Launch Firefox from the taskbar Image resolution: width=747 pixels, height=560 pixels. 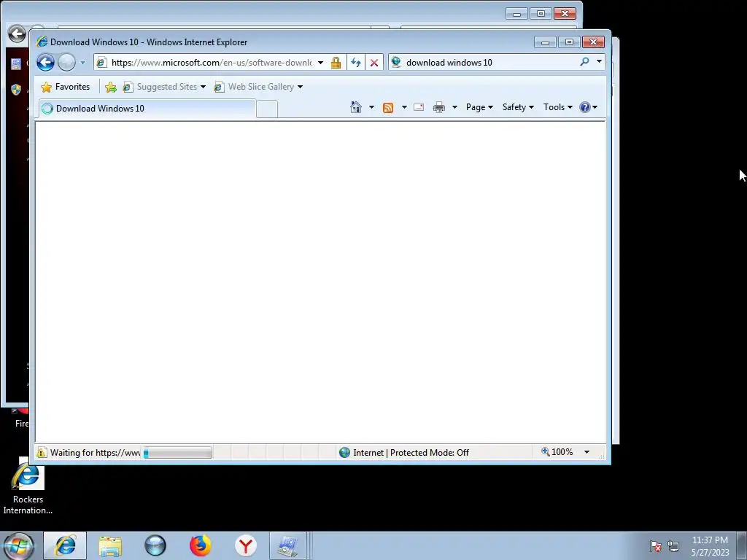tap(201, 546)
